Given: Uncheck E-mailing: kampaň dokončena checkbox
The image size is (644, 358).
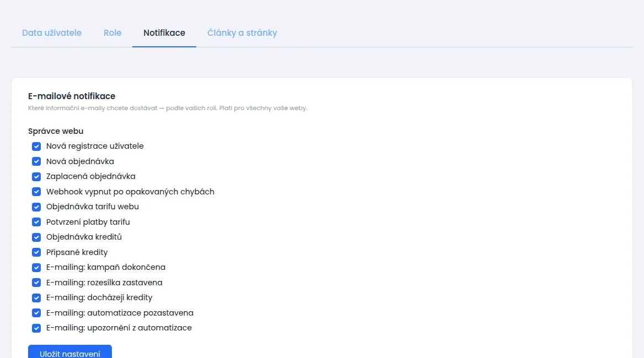Looking at the screenshot, I should coord(36,268).
